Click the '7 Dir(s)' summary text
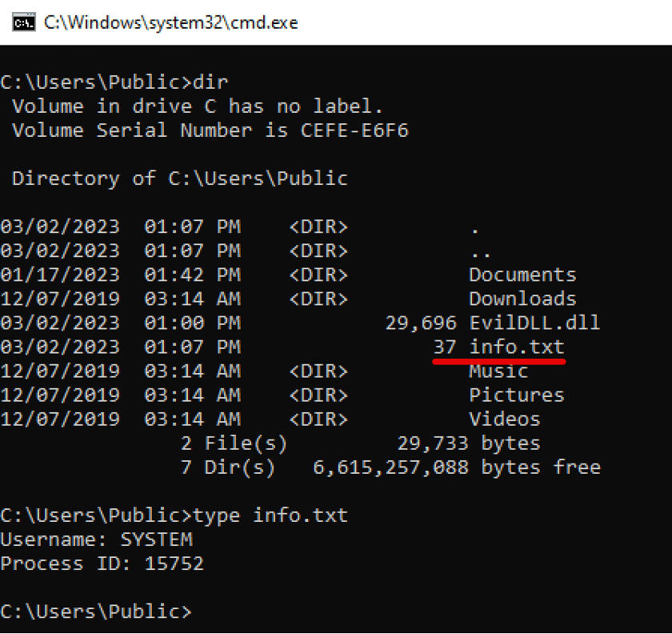This screenshot has width=672, height=634. point(227,467)
